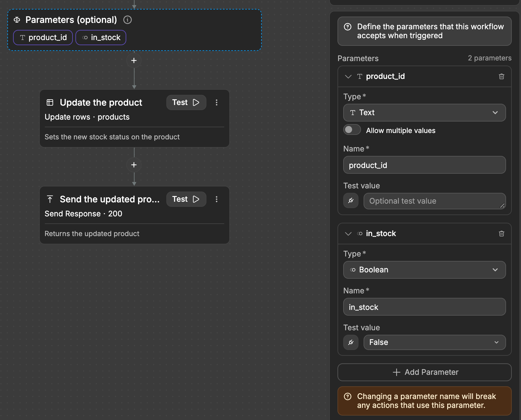Click the plug icon beside product_id test value

coord(351,201)
